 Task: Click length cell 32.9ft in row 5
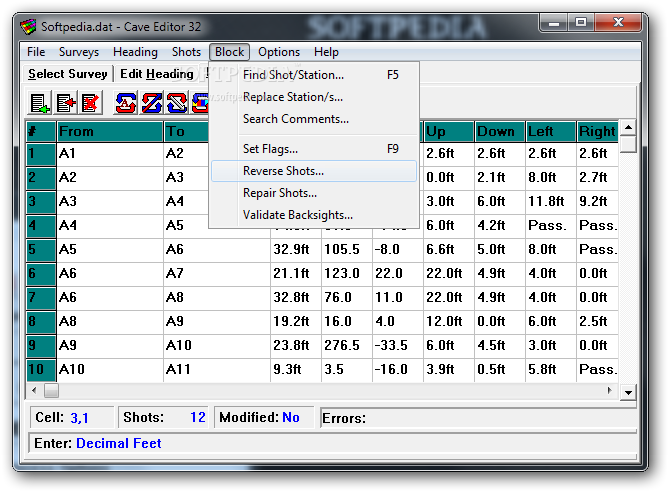click(295, 250)
